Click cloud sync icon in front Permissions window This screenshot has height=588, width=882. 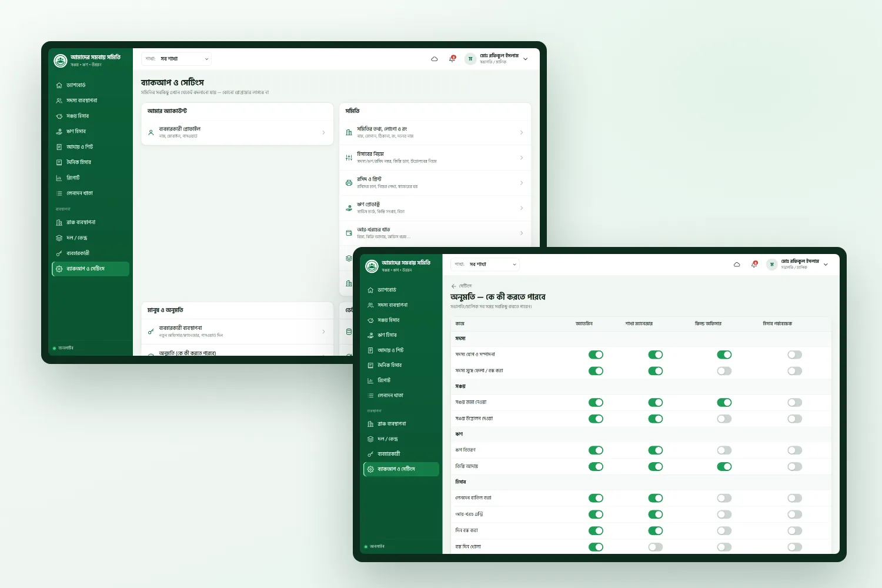point(737,265)
